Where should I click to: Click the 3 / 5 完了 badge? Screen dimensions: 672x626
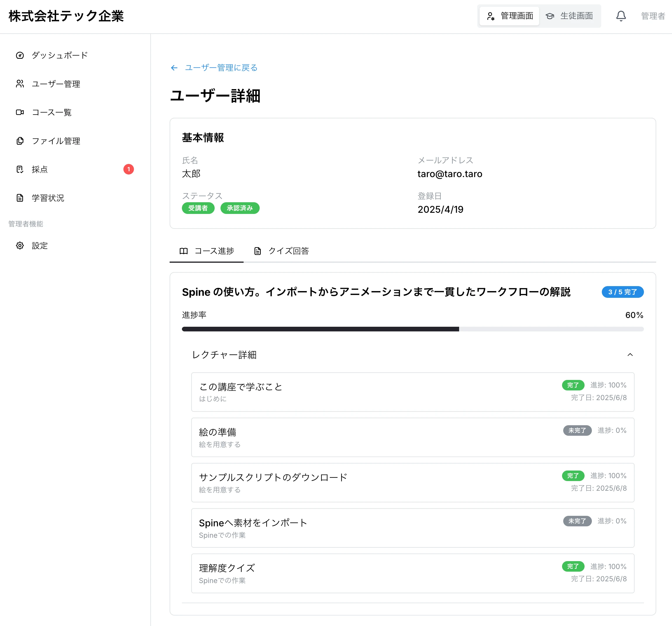[x=622, y=292]
